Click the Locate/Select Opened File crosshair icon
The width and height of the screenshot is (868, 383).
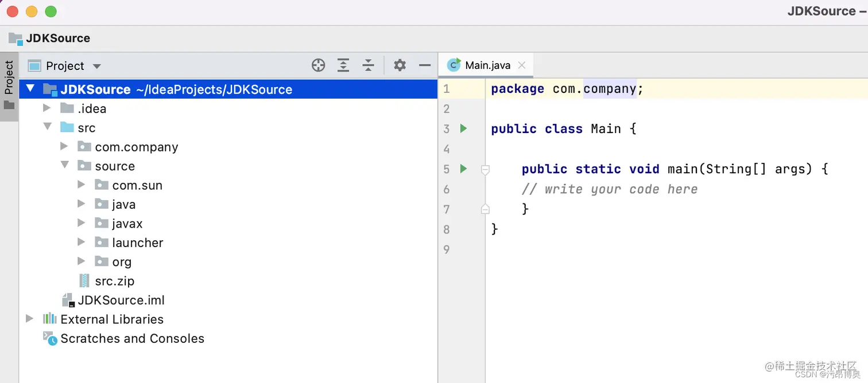pyautogui.click(x=318, y=65)
